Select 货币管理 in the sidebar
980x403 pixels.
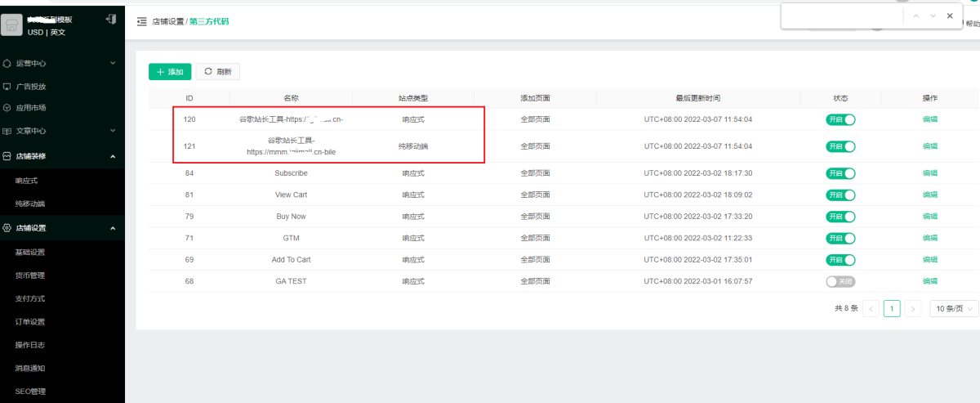pos(30,275)
